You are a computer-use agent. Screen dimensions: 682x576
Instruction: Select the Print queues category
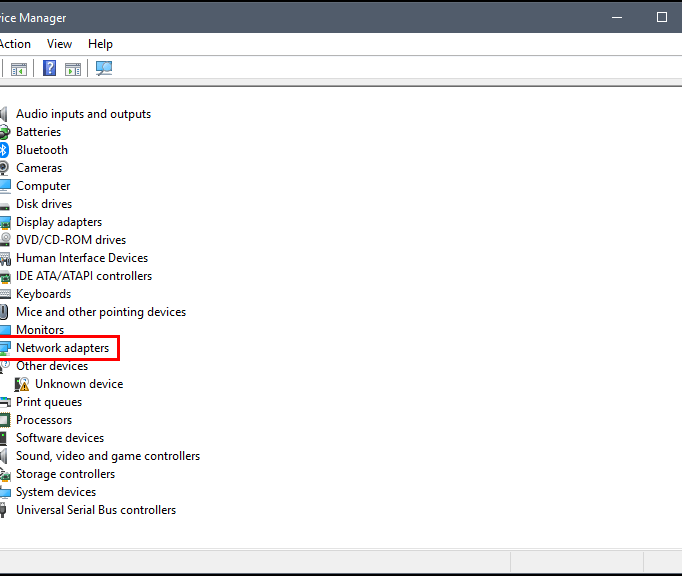click(x=49, y=402)
